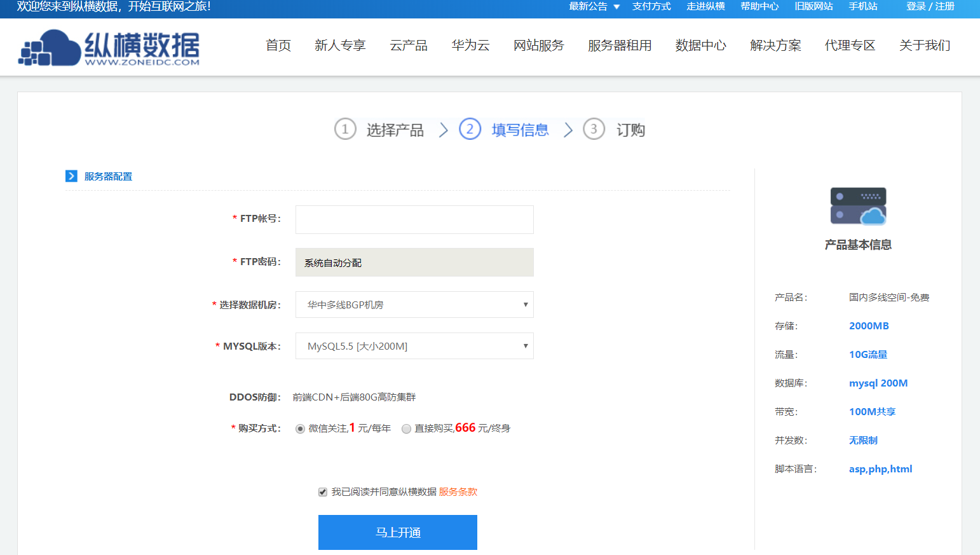Click the FTP密码 系统自动分配 field

click(x=414, y=262)
